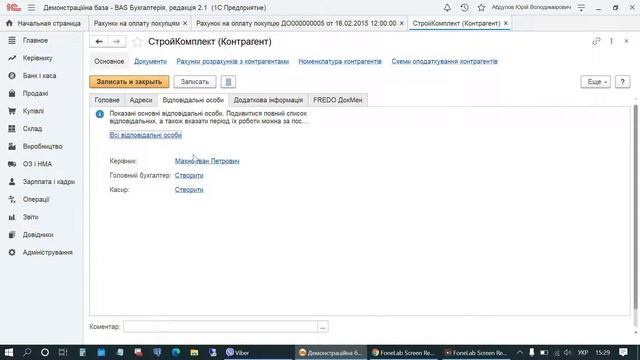
Task: Open the 1C main menu logo
Action: [13, 7]
